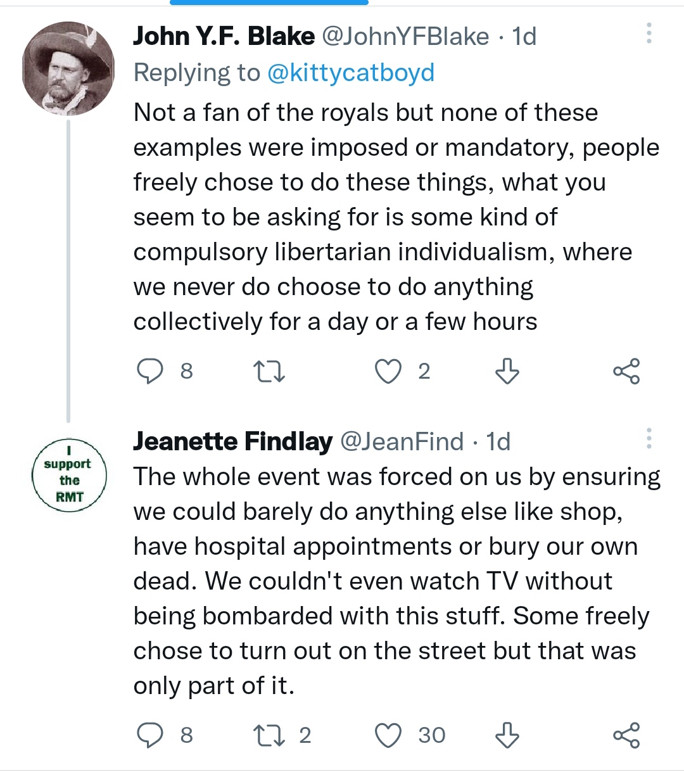Screen dimensions: 684x784
Task: Tap John Y.F. Blake's avatar photo
Action: click(68, 69)
